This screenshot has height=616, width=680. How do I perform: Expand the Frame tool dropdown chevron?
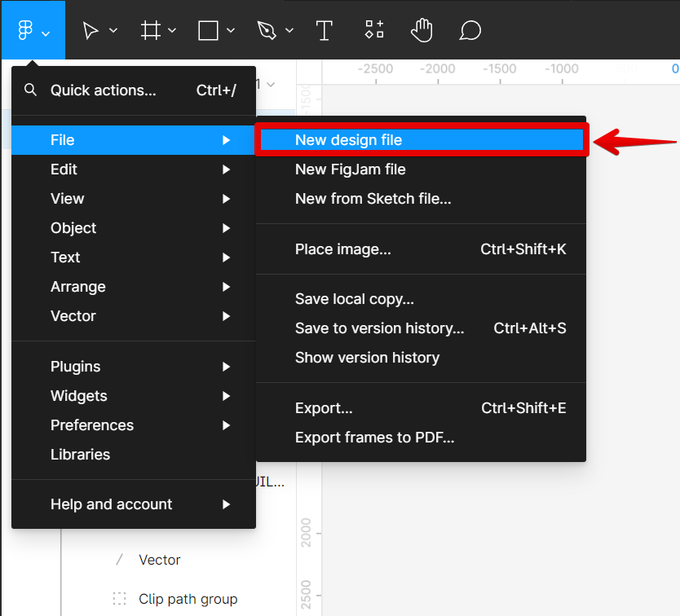172,32
